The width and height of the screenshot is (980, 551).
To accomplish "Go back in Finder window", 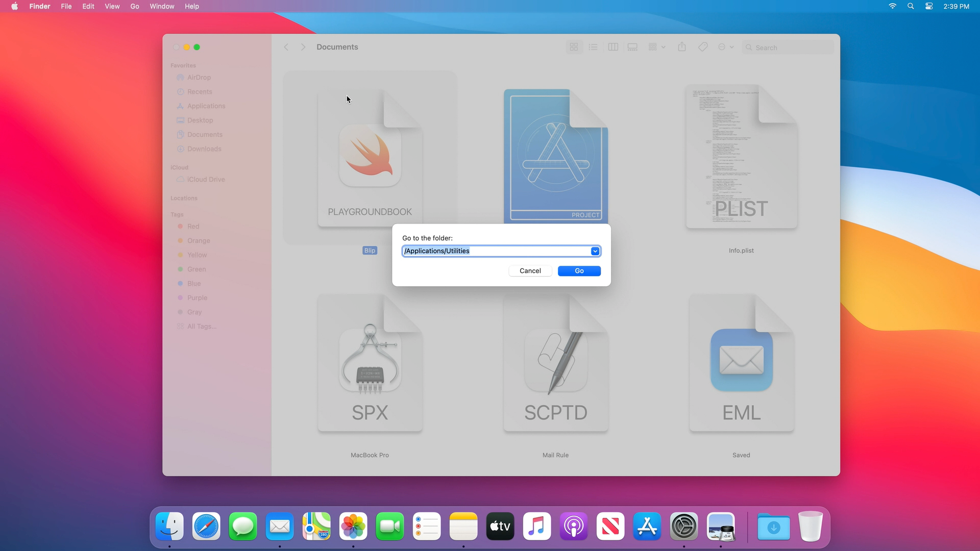I will tap(286, 47).
